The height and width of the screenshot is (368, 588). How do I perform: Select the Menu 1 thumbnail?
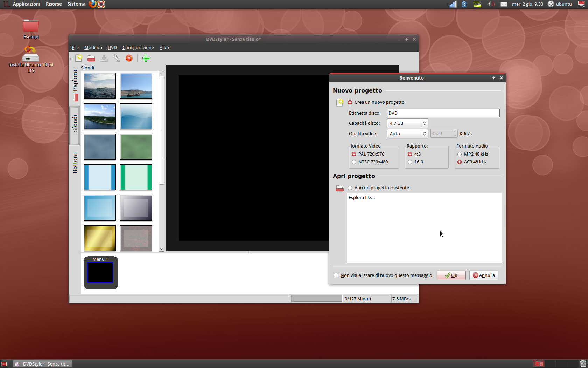pyautogui.click(x=100, y=273)
